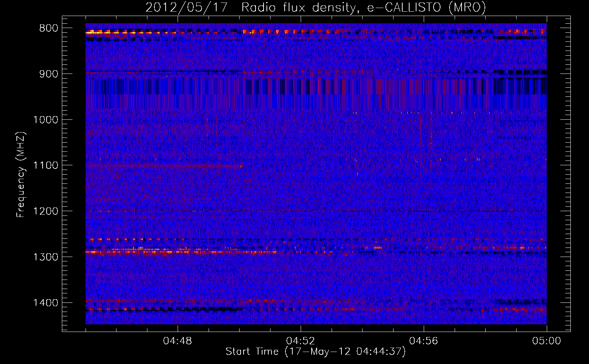Click the '1200' frequency tick label
Viewport: 589px width, 364px height.
tap(46, 211)
